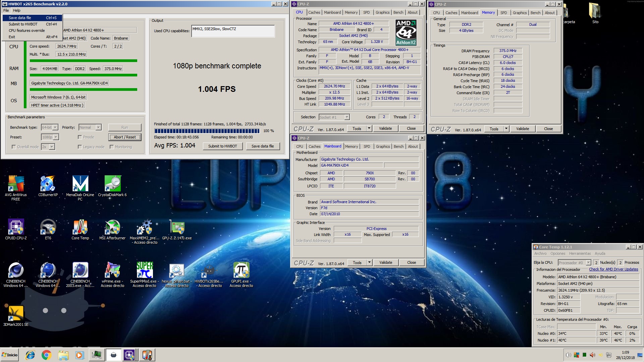The image size is (644, 362).
Task: Switch to Bench tab in CPU-Z CPU window
Action: coord(398,12)
